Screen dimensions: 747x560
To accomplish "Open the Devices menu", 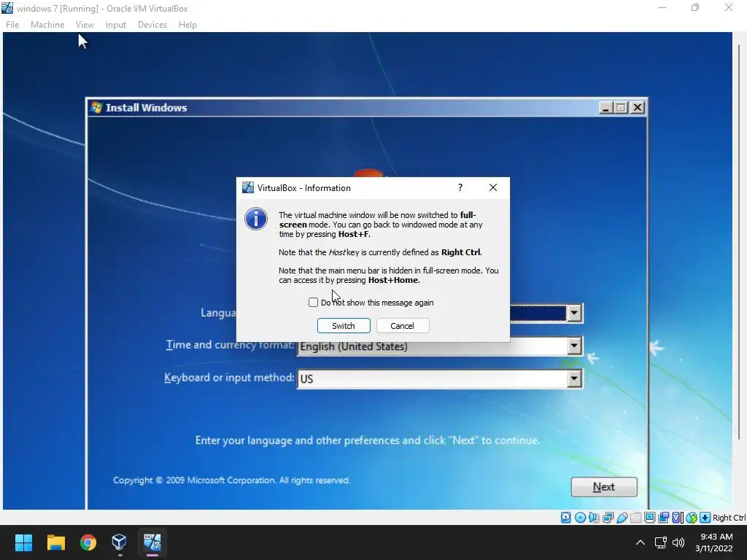I will pos(152,25).
